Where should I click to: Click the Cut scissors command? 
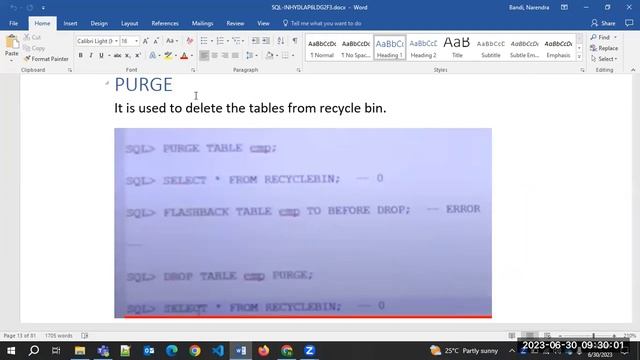click(x=32, y=37)
